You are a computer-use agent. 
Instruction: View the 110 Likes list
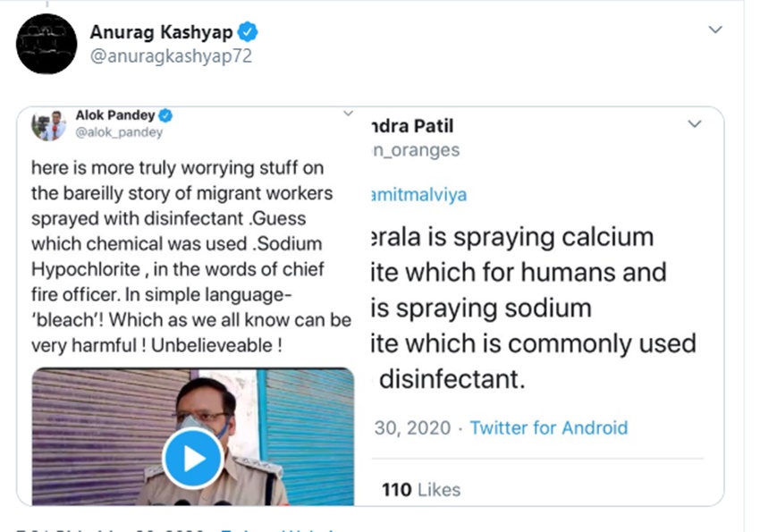point(421,489)
